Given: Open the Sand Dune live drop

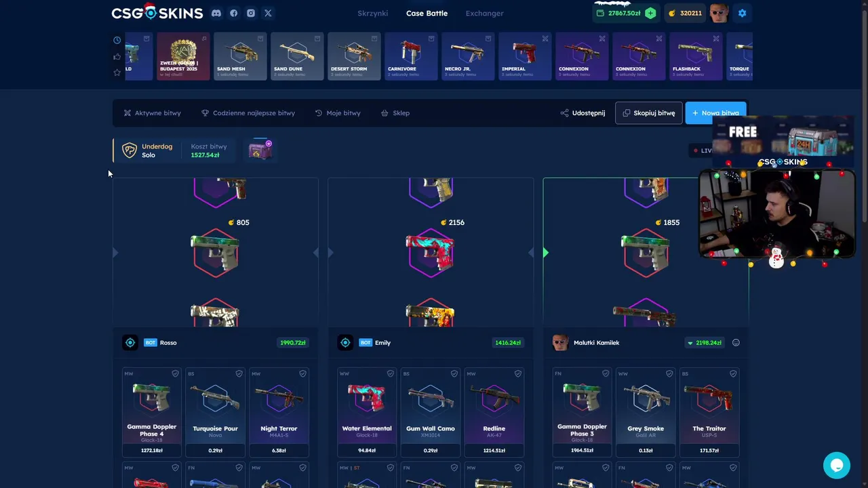Looking at the screenshot, I should pyautogui.click(x=297, y=56).
